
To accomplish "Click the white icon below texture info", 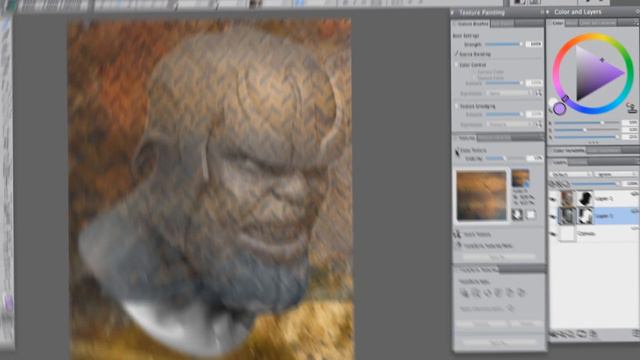I will click(x=531, y=215).
